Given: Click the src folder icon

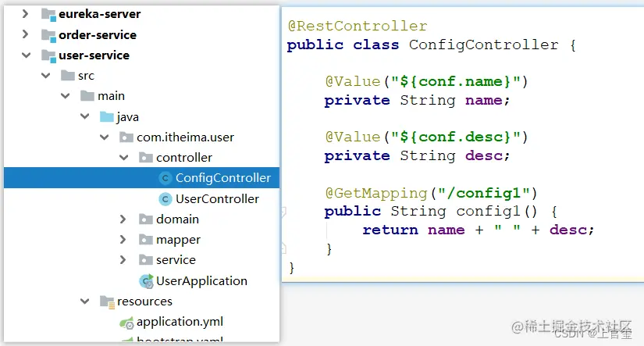Looking at the screenshot, I should point(68,75).
